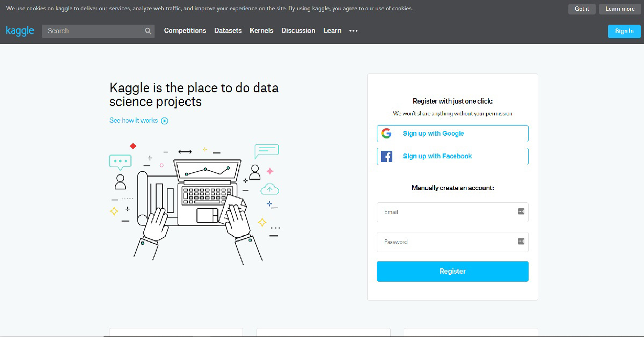
Task: Click the Kaggle logo
Action: coord(19,31)
